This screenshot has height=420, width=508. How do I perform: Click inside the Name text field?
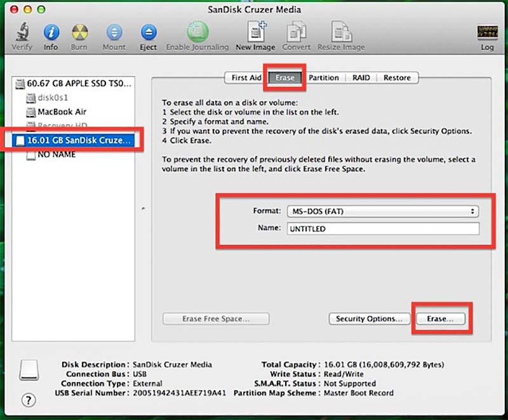[x=381, y=229]
